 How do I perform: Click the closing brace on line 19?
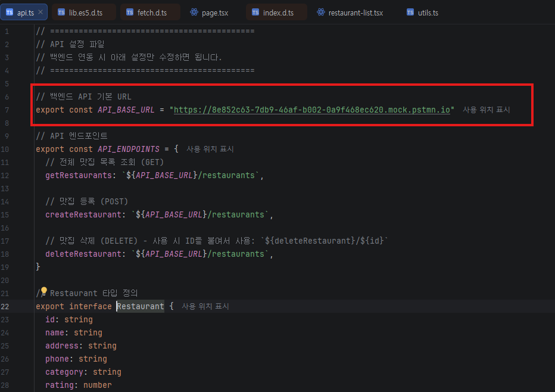pos(38,267)
